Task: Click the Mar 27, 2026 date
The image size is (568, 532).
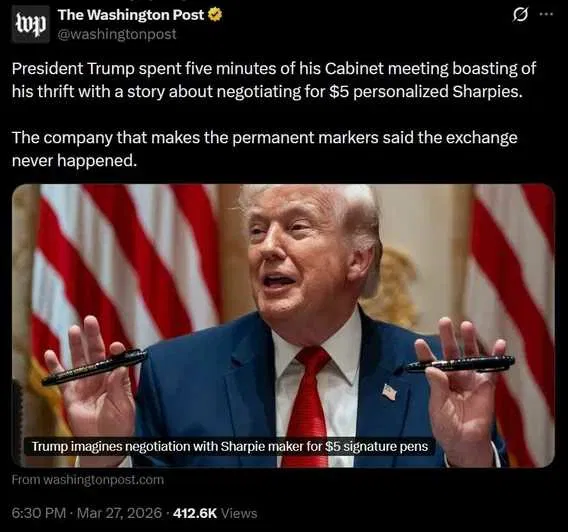Action: (x=120, y=513)
